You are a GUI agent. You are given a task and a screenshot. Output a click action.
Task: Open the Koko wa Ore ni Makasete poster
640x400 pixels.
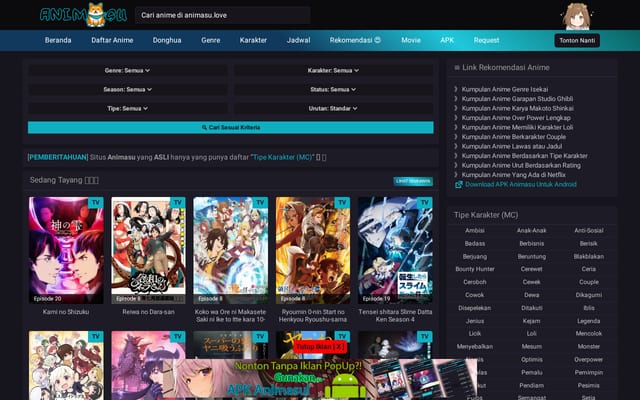tap(231, 250)
